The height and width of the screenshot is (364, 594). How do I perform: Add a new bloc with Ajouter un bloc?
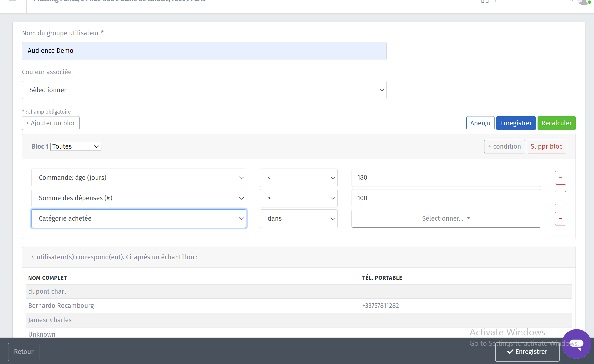(x=51, y=123)
